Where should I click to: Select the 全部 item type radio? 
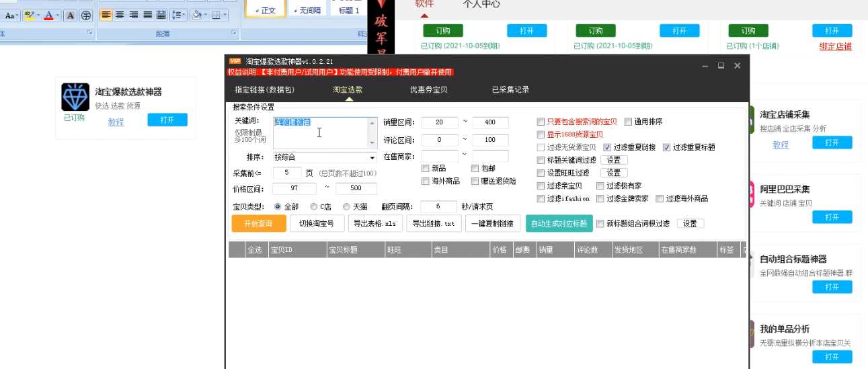point(278,207)
